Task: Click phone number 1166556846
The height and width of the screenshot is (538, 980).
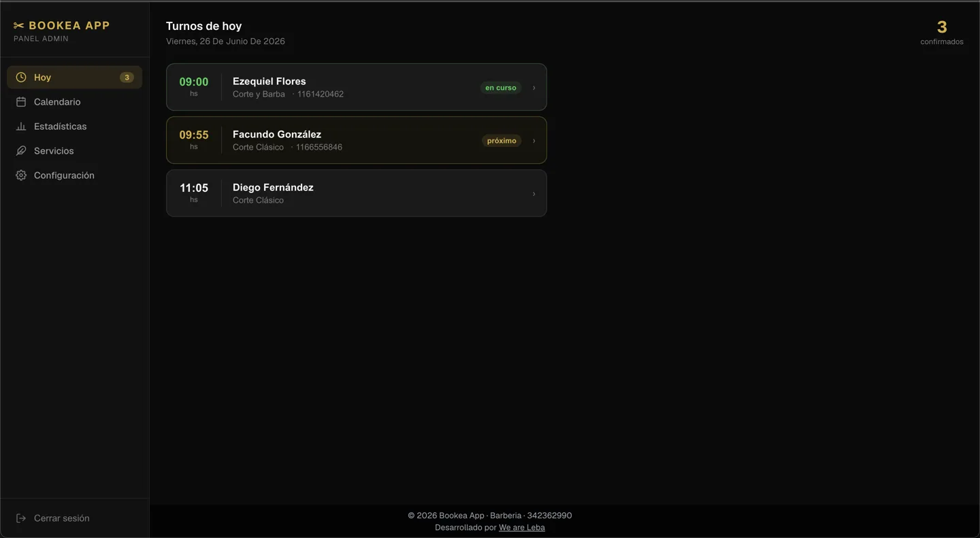Action: 319,147
